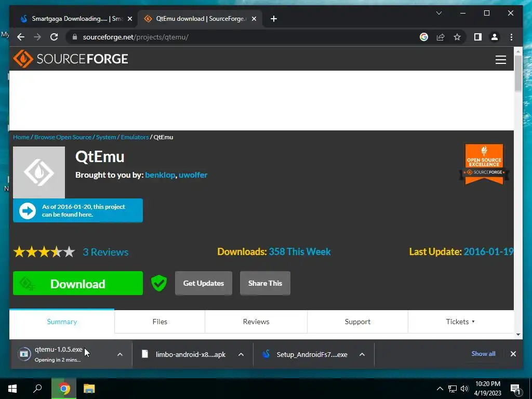532x399 pixels.
Task: Close the Smartgaga Downloading tab
Action: click(129, 19)
